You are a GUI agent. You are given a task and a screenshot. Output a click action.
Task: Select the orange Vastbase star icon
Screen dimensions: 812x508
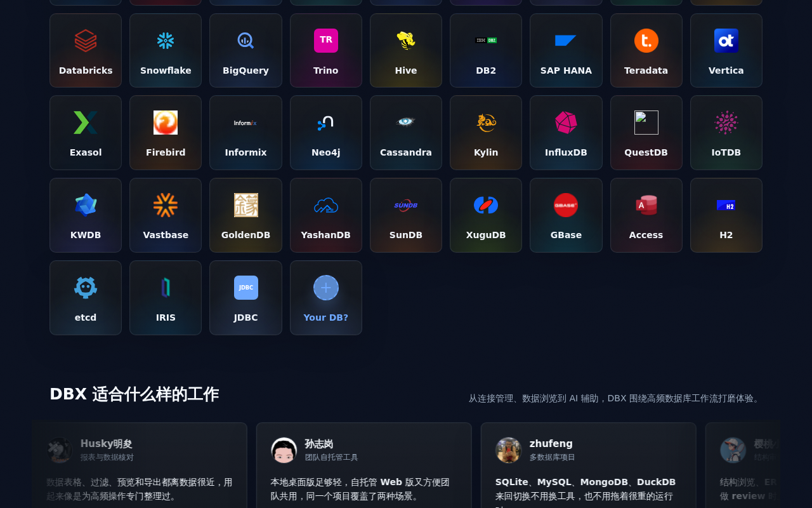coord(166,205)
